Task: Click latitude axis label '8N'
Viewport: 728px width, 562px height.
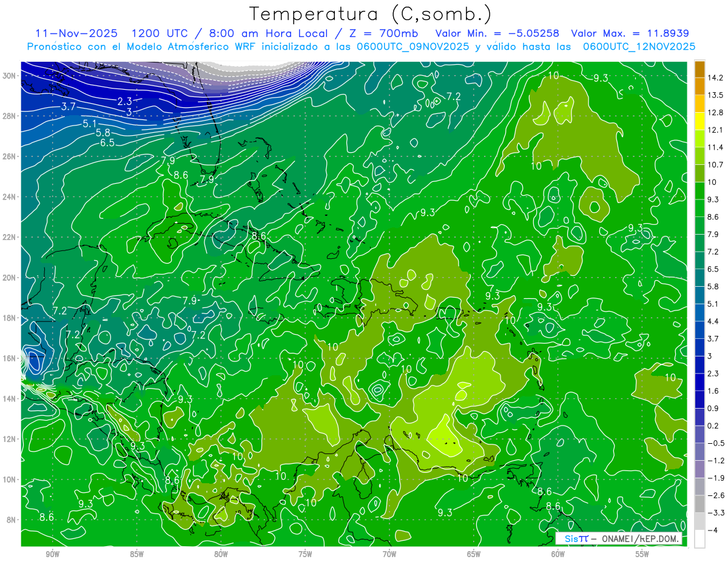Action: [12, 520]
